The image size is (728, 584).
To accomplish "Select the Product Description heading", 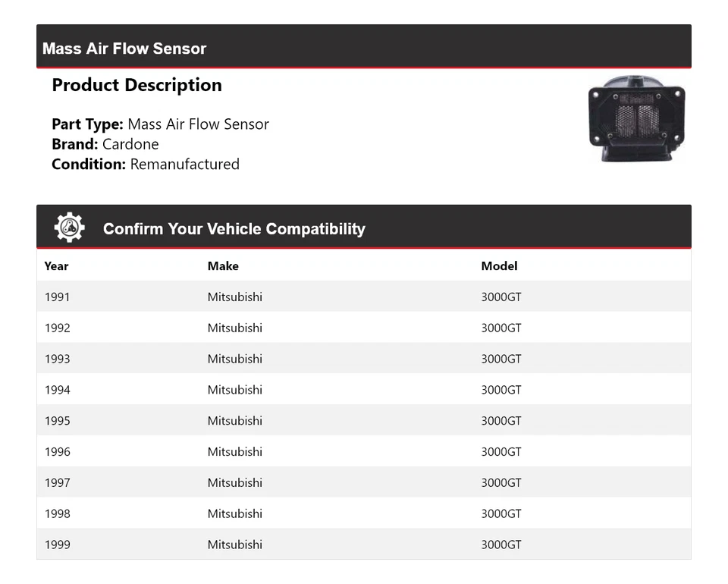I will click(136, 85).
